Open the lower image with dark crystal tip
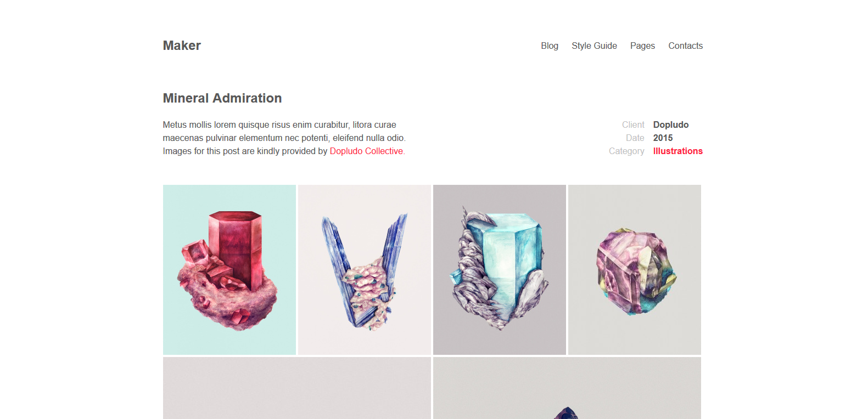Image resolution: width=868 pixels, height=419 pixels. tap(567, 388)
